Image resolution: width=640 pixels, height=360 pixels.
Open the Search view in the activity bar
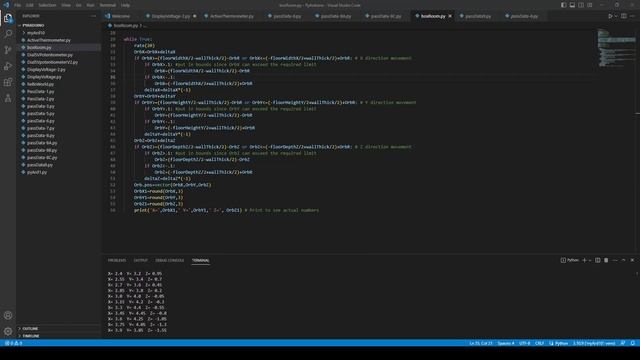(8, 34)
